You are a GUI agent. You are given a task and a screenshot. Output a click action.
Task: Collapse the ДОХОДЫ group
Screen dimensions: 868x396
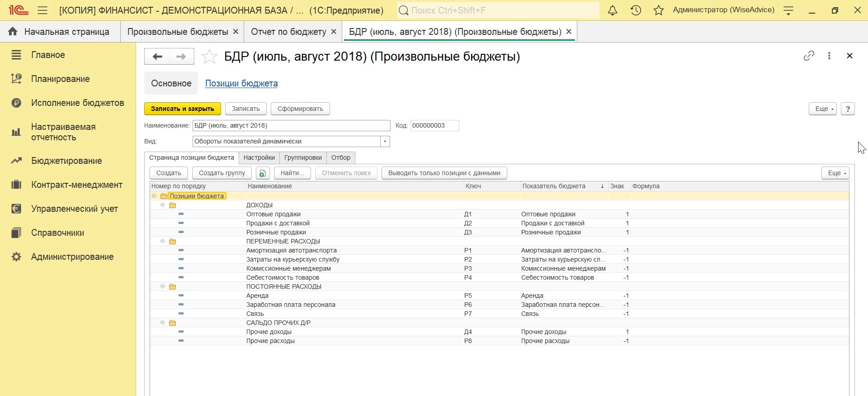pos(163,205)
